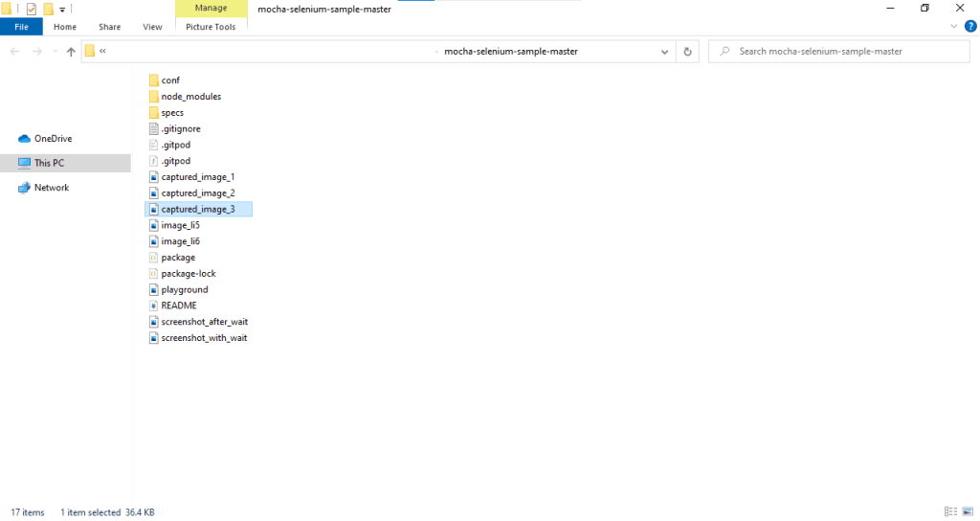The image size is (980, 521).
Task: Click in the Search mocha-selenium-sample-master box
Action: (838, 52)
